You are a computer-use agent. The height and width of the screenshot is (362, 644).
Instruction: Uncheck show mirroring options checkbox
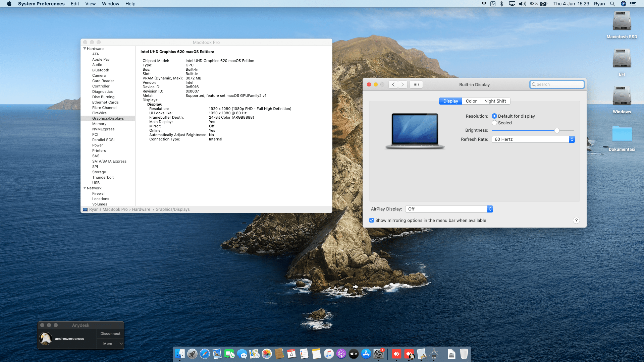[x=372, y=221]
